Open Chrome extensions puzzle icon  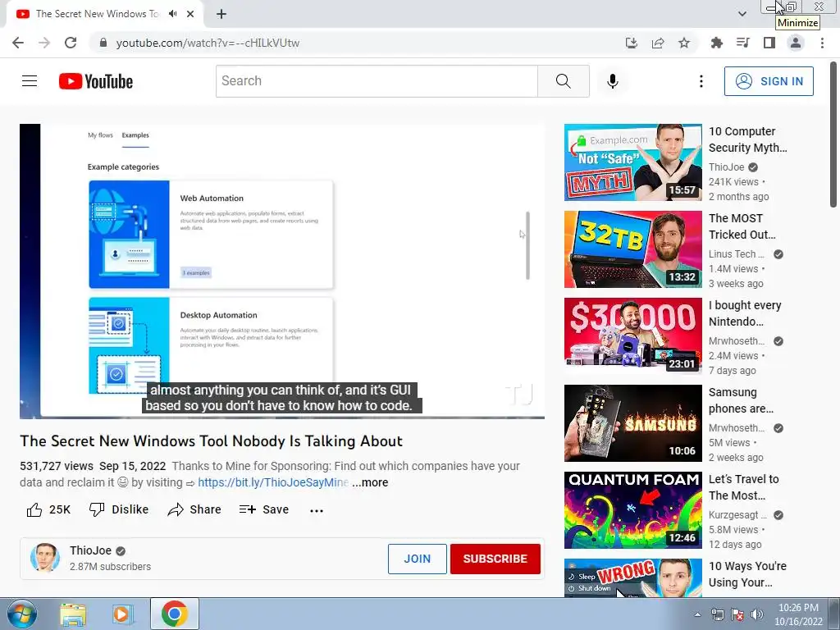tap(716, 43)
